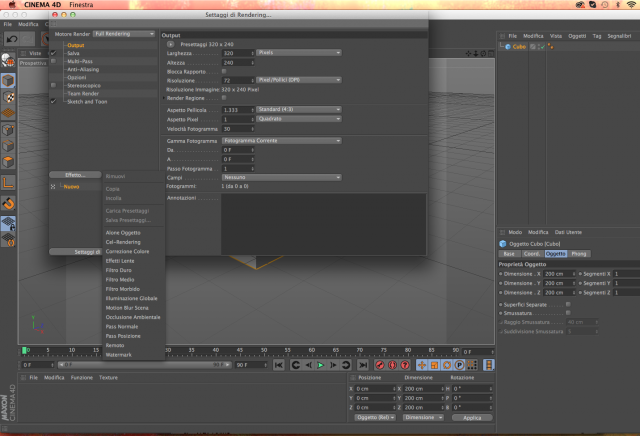Open the Gamma Fotogramma dropdown
Viewport: 640px width, 436px height.
pos(282,141)
